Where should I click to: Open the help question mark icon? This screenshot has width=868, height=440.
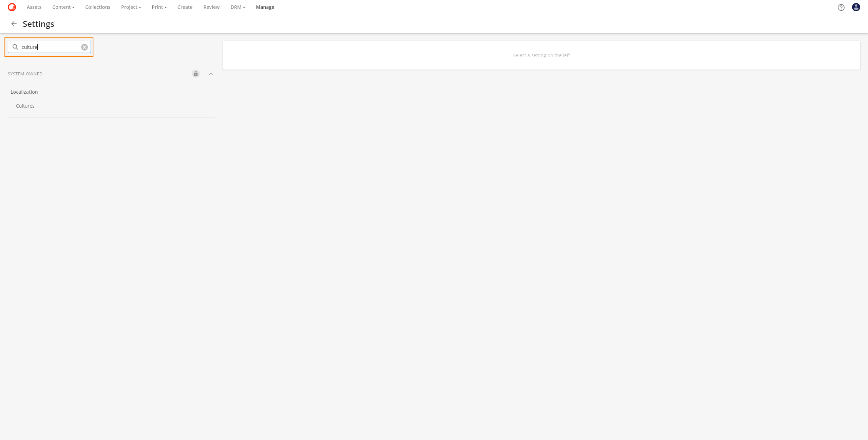click(841, 7)
